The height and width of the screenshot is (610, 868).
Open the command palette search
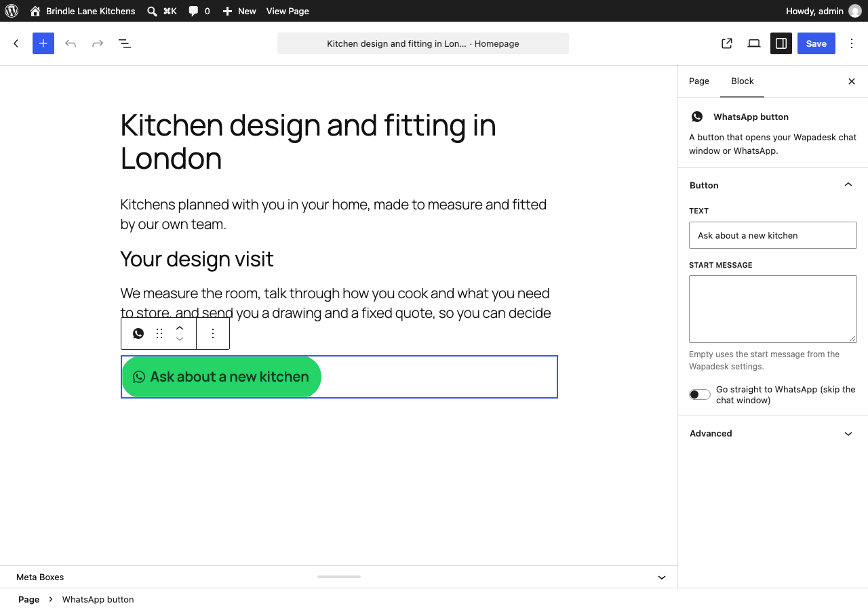click(x=162, y=11)
